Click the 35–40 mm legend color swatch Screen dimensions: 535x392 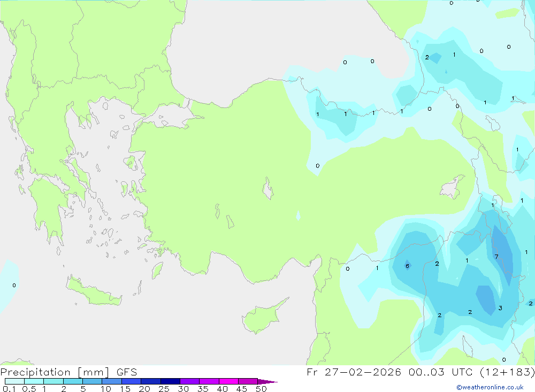pos(209,381)
